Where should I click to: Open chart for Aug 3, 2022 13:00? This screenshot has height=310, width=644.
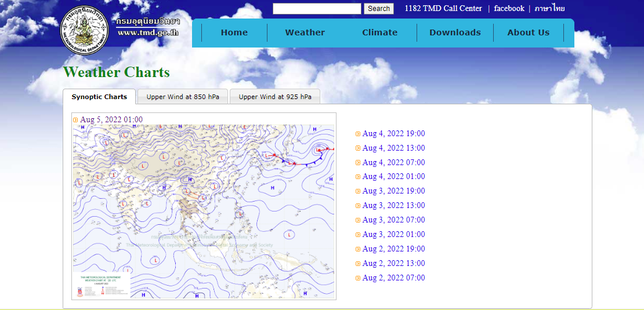393,206
